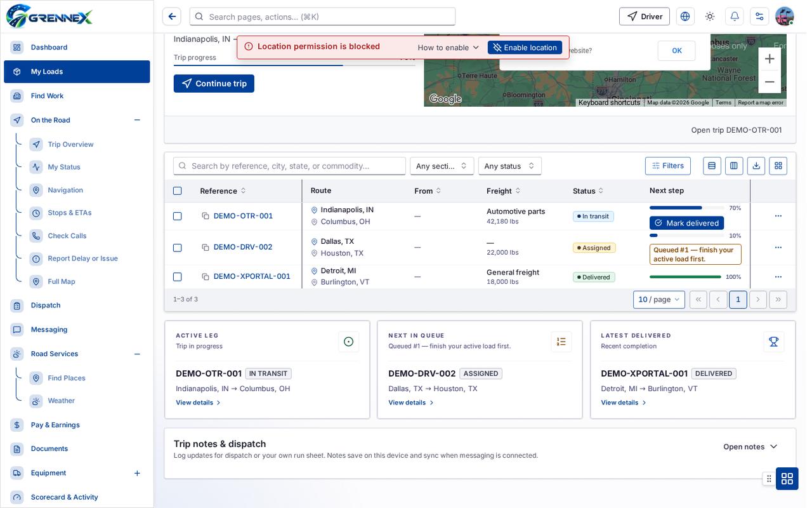
Task: Click the Next in Queue list icon
Action: pos(561,342)
